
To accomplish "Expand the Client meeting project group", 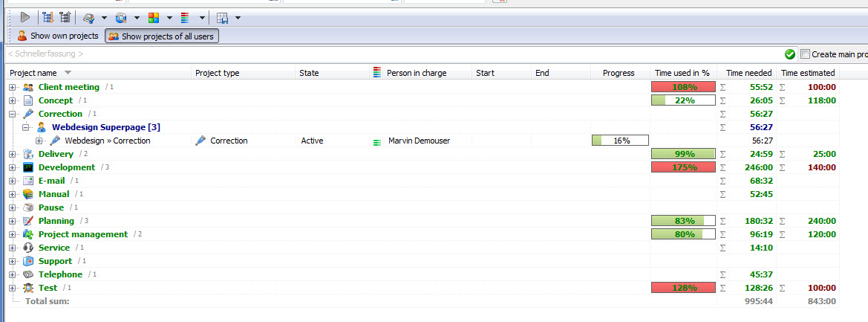I will tap(12, 87).
